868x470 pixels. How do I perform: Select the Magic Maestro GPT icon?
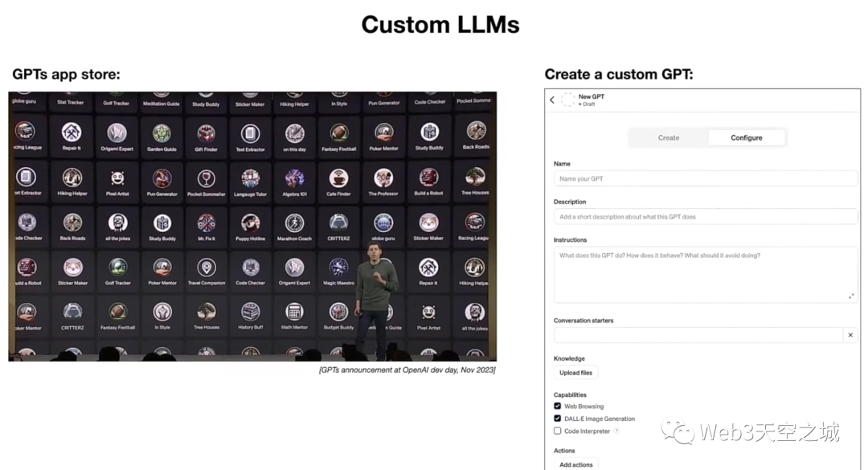pos(338,268)
